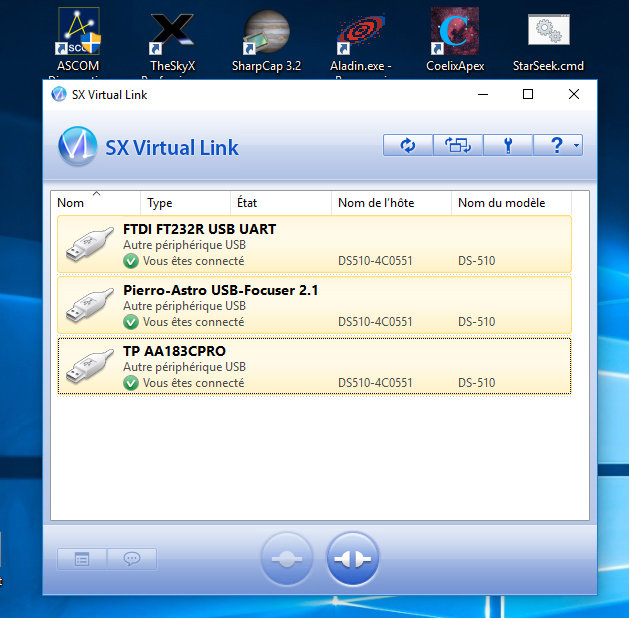The width and height of the screenshot is (629, 618).
Task: Open StarSeek.cmd desktop file
Action: point(548,42)
